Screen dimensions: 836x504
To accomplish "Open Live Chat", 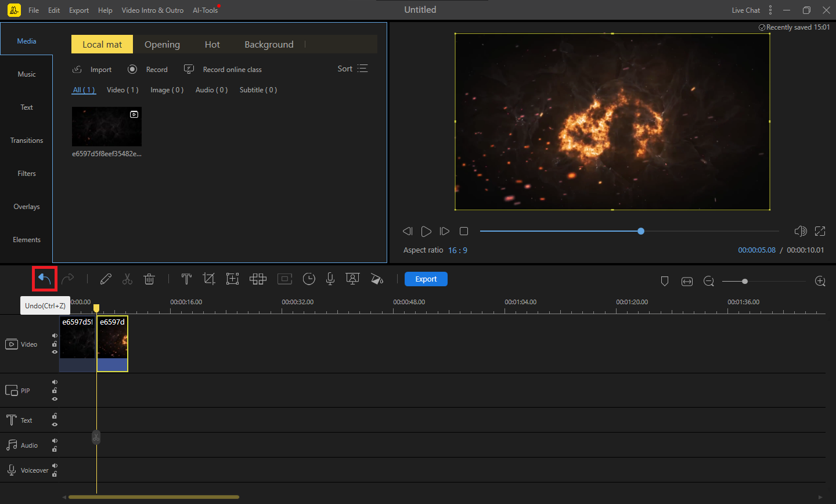I will (x=745, y=10).
